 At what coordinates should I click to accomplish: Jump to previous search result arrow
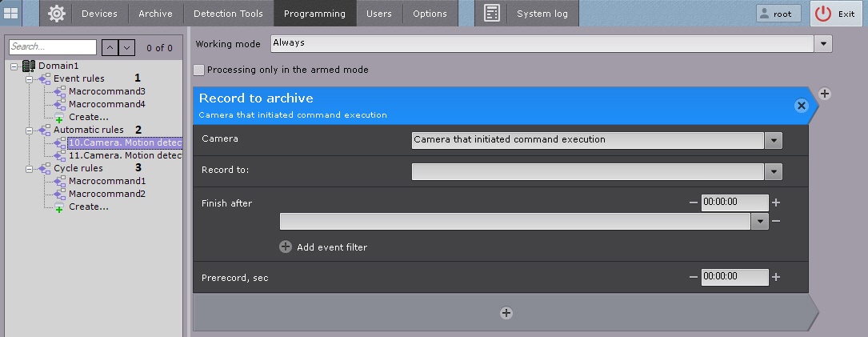[x=111, y=48]
